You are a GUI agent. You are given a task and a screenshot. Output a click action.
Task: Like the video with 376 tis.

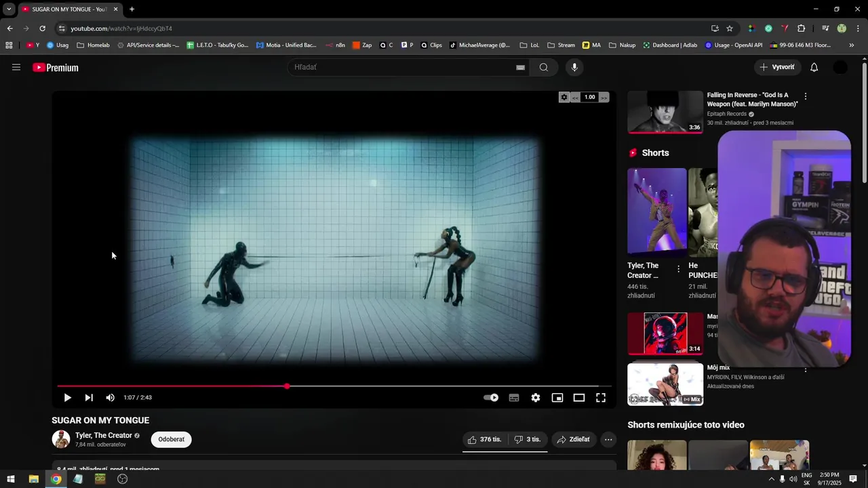[484, 439]
